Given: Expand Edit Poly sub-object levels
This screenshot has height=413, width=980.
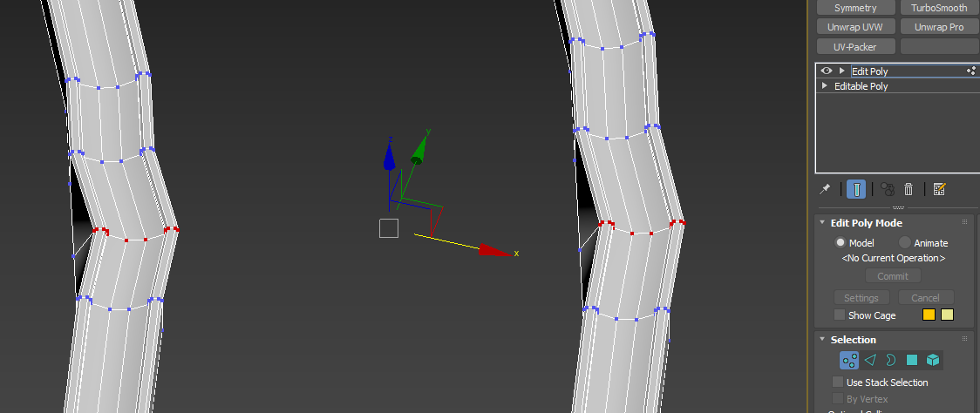Looking at the screenshot, I should tap(842, 71).
